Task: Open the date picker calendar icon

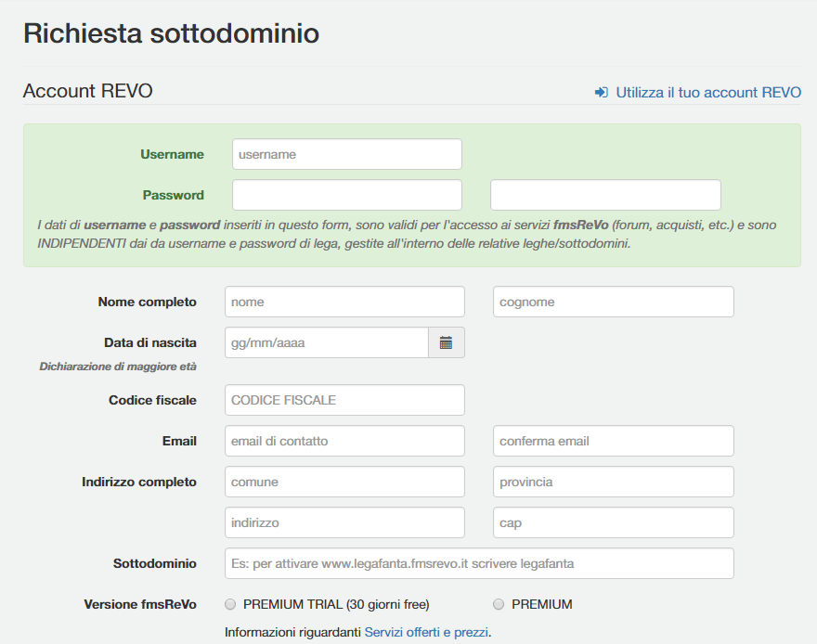Action: click(446, 342)
